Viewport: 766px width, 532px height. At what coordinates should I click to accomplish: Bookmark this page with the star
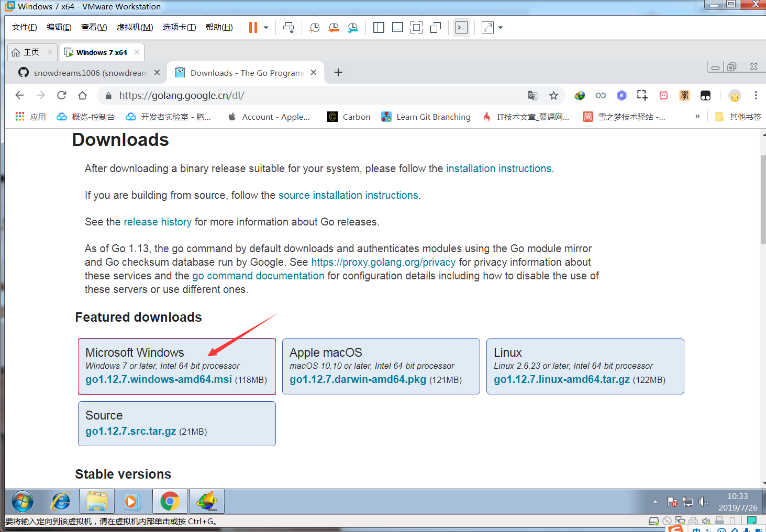click(x=553, y=96)
